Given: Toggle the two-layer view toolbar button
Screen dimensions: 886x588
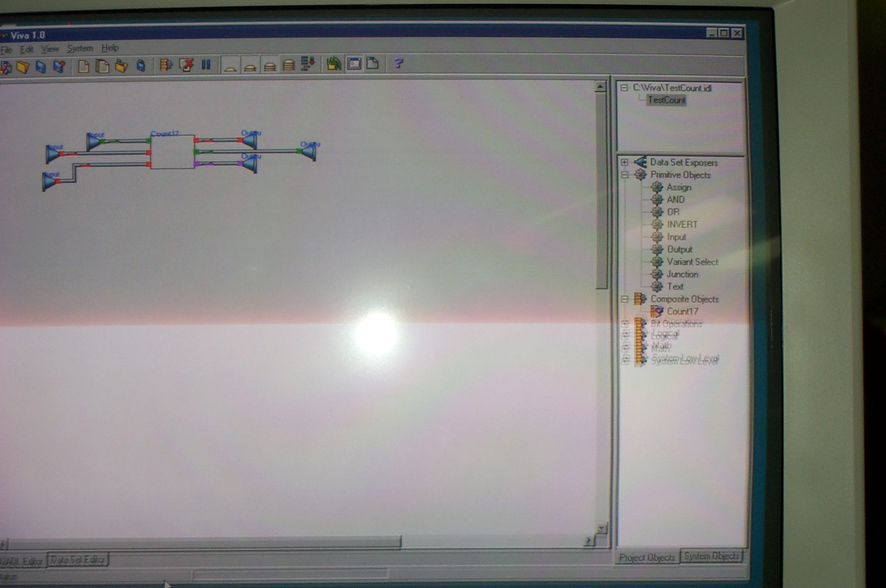Looking at the screenshot, I should 250,66.
